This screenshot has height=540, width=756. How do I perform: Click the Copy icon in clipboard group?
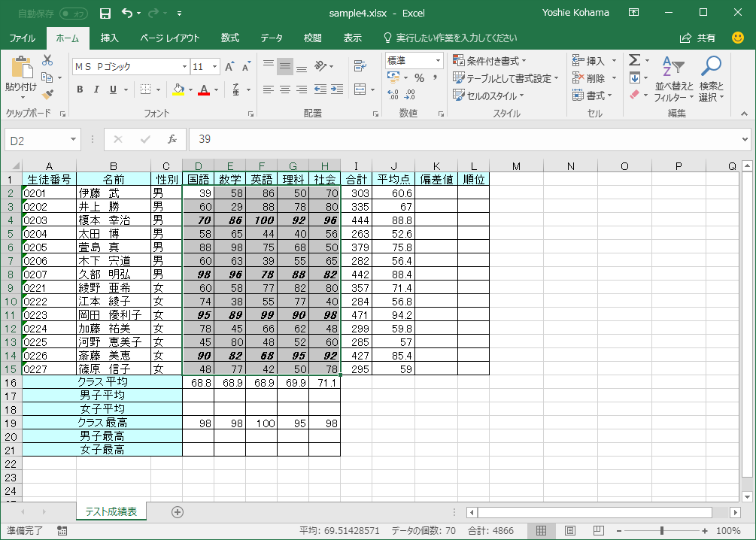pyautogui.click(x=47, y=77)
